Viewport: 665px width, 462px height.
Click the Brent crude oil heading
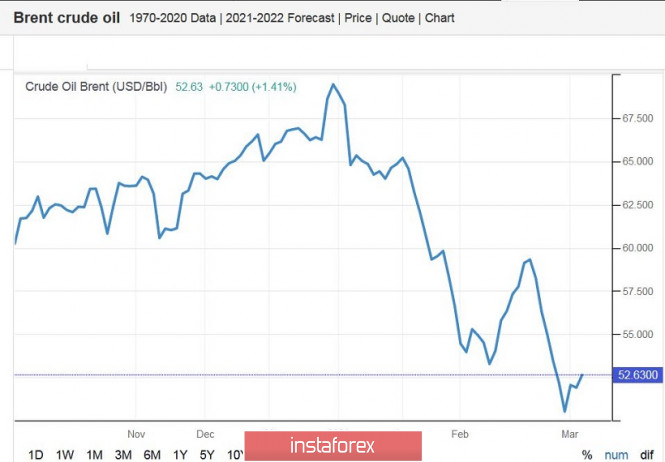click(x=66, y=18)
